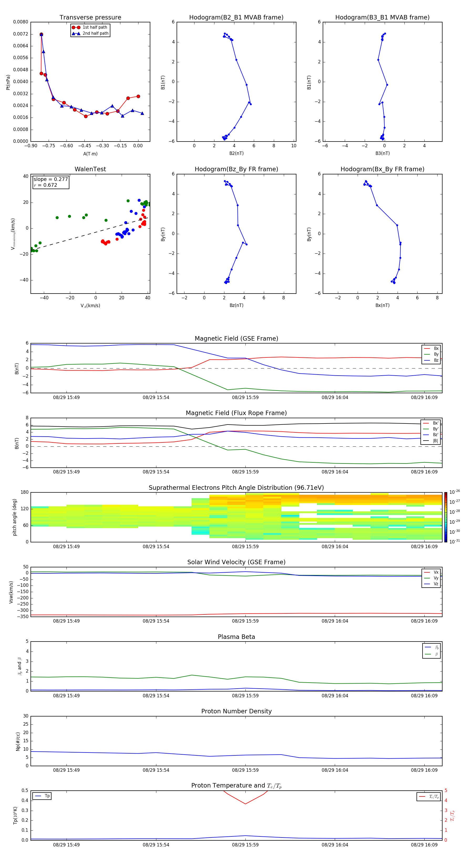473x868 pixels.
Task: Click the Vy legend entry in velocity panel
Action: [431, 578]
